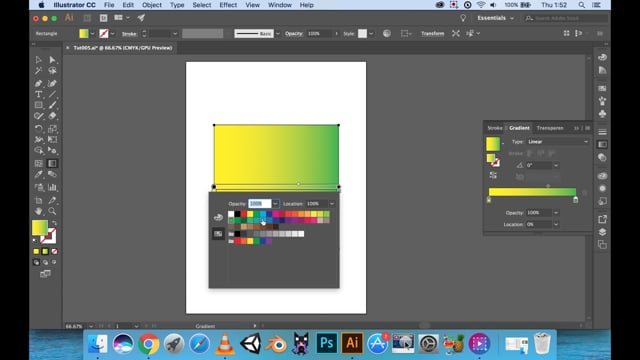640x360 pixels.
Task: Open gradient angle dropdown
Action: pos(556,165)
